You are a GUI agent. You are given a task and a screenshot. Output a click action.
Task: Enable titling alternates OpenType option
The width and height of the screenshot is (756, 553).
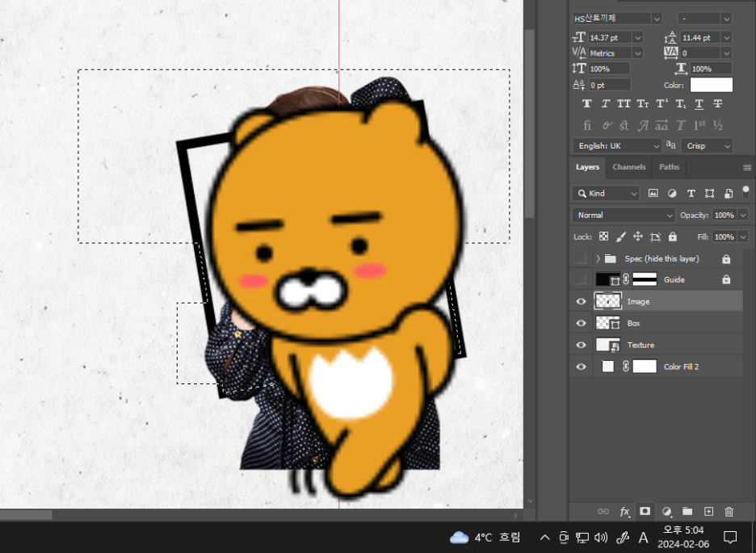point(680,126)
